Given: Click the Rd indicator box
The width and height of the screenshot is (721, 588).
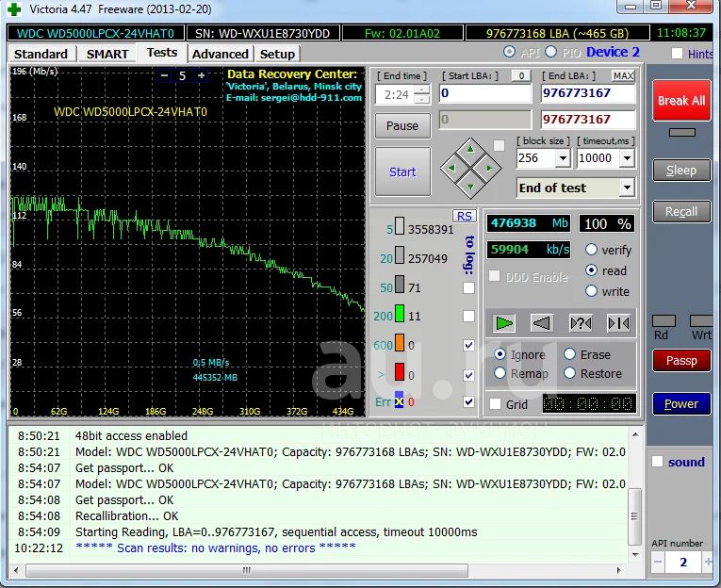Looking at the screenshot, I should coord(664,321).
